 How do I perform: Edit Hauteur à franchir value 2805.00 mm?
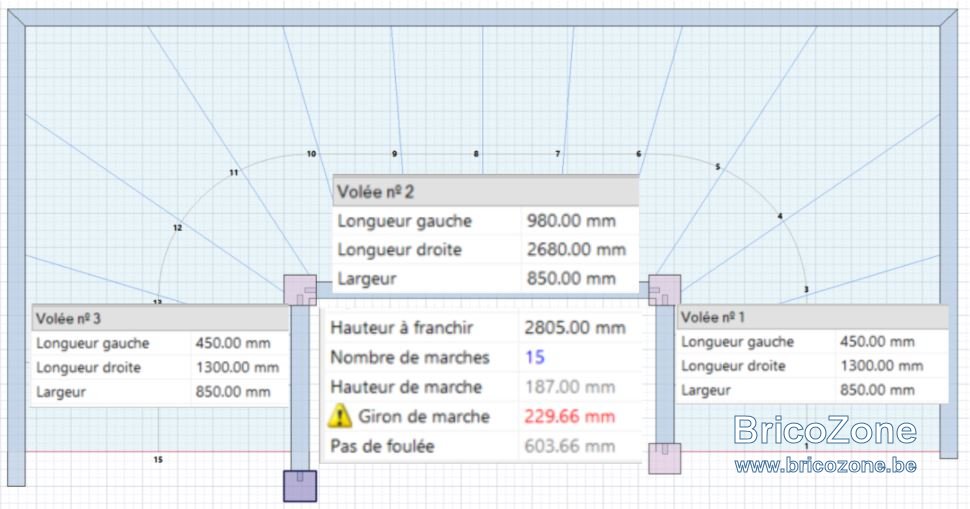(x=575, y=328)
